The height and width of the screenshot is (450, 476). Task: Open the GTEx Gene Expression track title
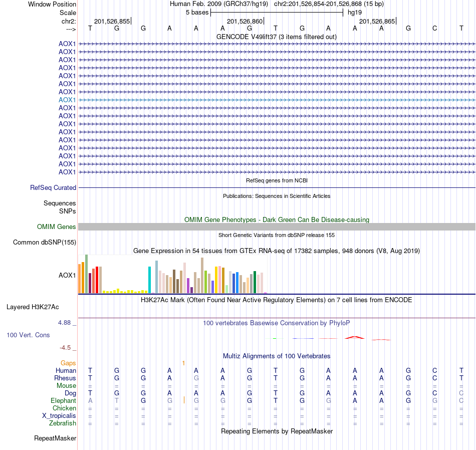tap(277, 251)
